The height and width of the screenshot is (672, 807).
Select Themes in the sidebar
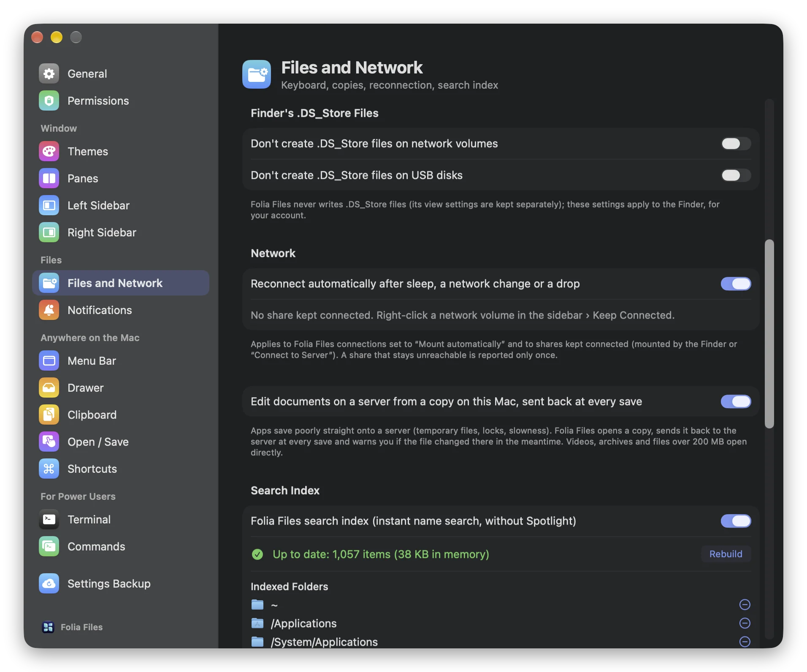(x=121, y=152)
